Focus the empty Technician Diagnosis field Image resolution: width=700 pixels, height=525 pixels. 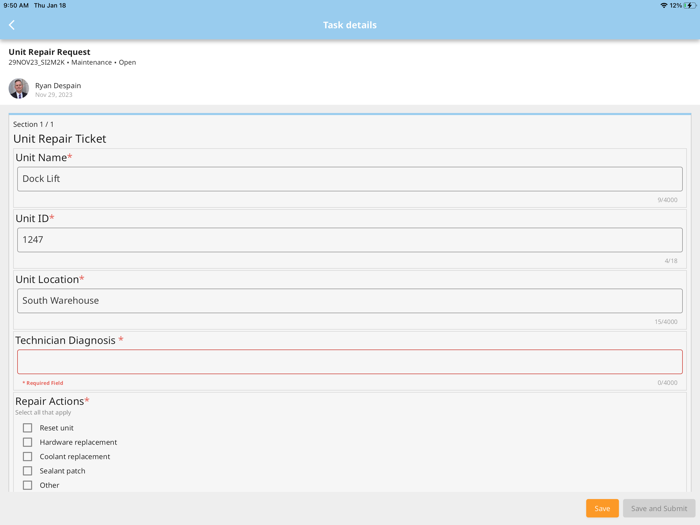(x=350, y=362)
